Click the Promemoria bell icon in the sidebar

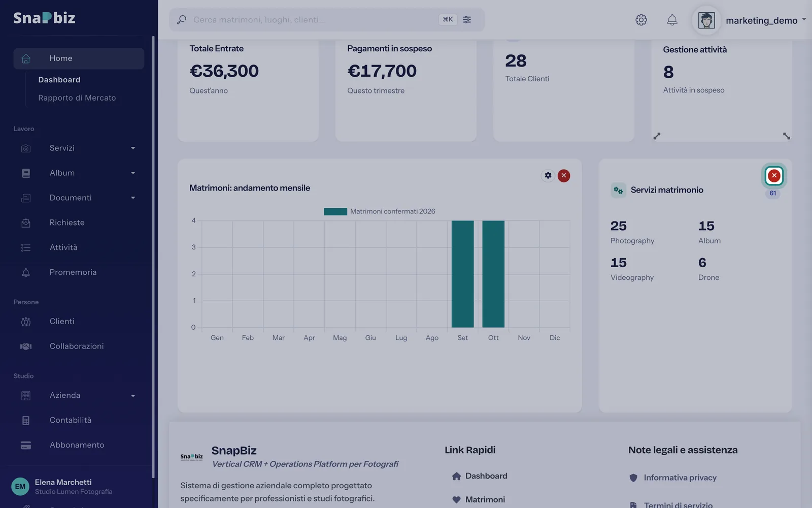click(26, 272)
